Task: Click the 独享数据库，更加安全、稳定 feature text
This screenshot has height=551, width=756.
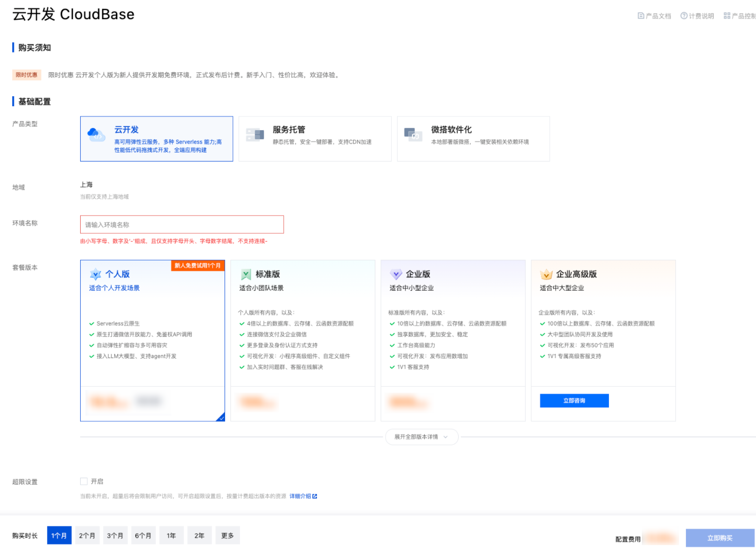Action: 432,335
